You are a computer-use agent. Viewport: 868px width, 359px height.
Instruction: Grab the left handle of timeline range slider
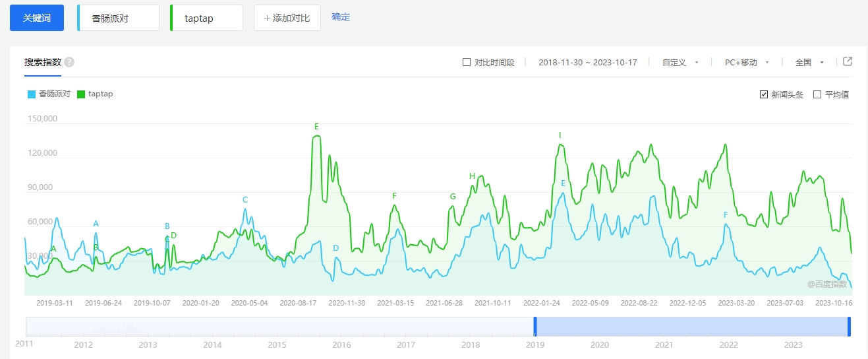pyautogui.click(x=535, y=327)
